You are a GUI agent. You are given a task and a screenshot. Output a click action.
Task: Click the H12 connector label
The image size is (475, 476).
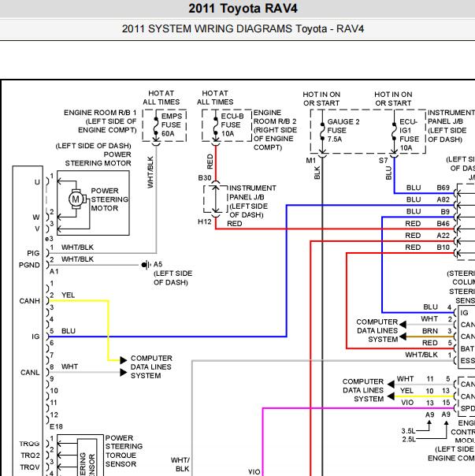(205, 222)
